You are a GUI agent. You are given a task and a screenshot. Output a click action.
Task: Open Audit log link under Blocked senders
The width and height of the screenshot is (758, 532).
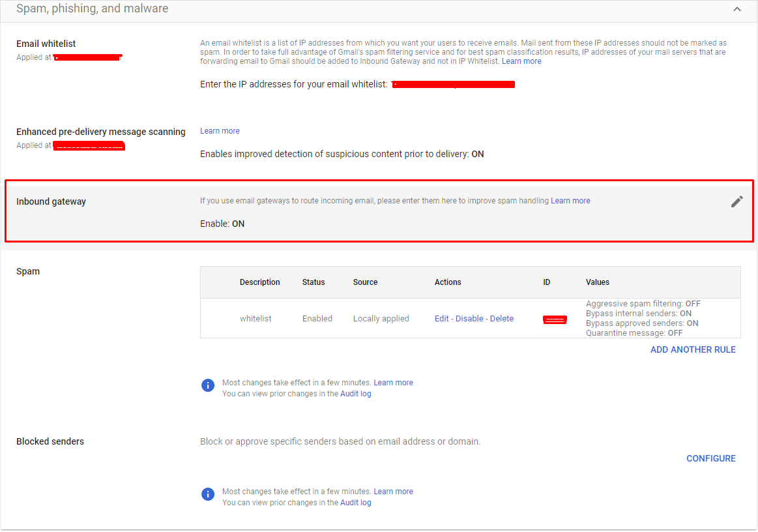click(x=356, y=503)
